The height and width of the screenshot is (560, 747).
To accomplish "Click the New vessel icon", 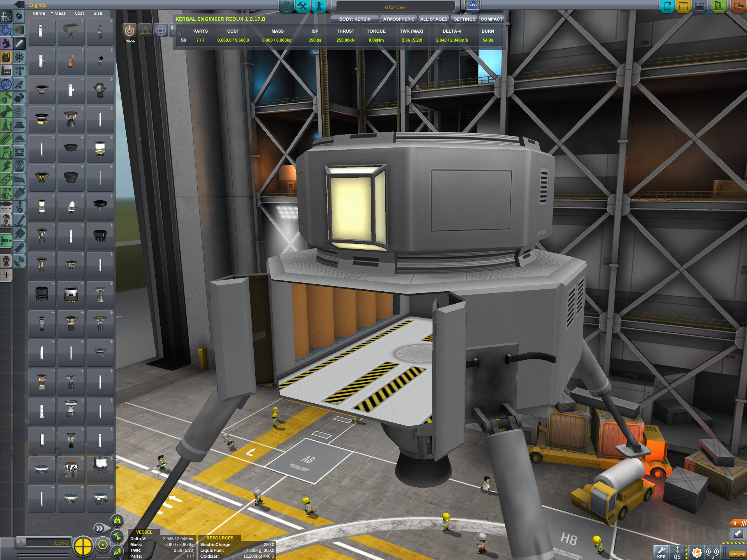I will pos(667,6).
